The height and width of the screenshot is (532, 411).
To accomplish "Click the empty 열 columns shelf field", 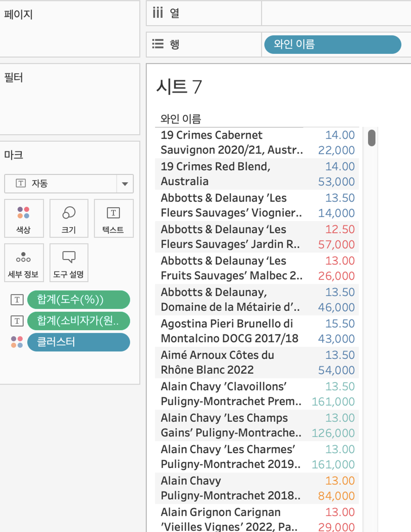I will 337,13.
